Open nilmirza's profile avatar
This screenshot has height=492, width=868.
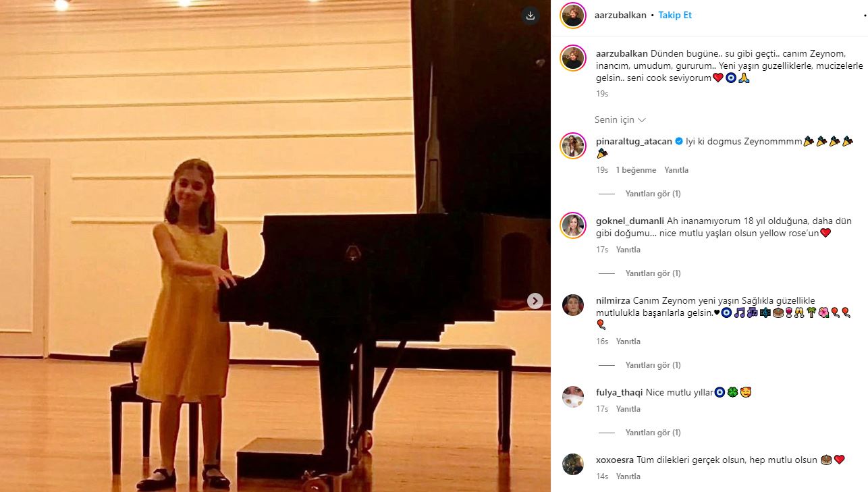(573, 305)
